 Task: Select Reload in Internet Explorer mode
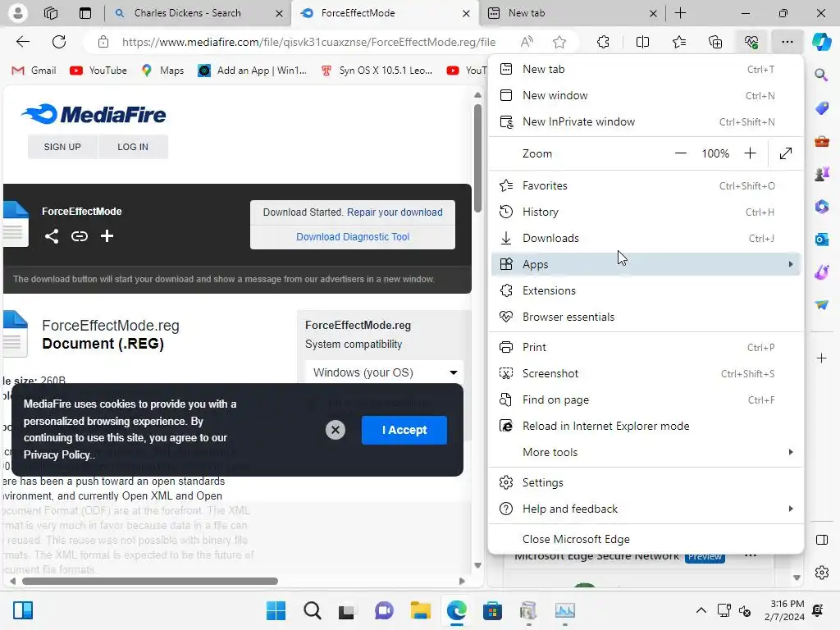646,426
